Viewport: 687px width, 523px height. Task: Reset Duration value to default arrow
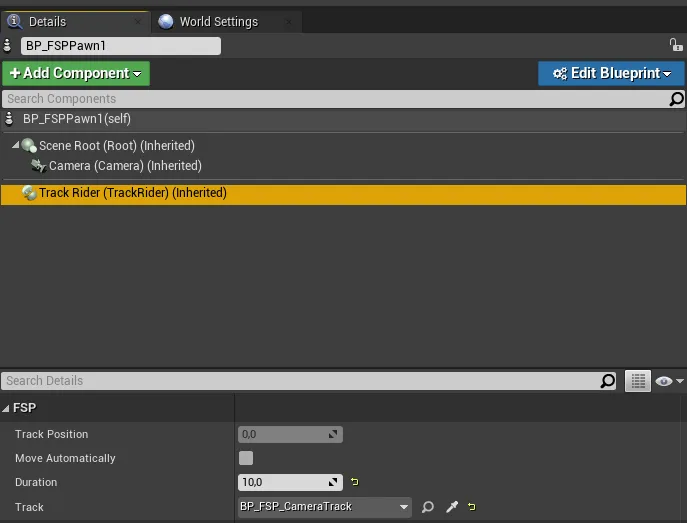pyautogui.click(x=354, y=483)
